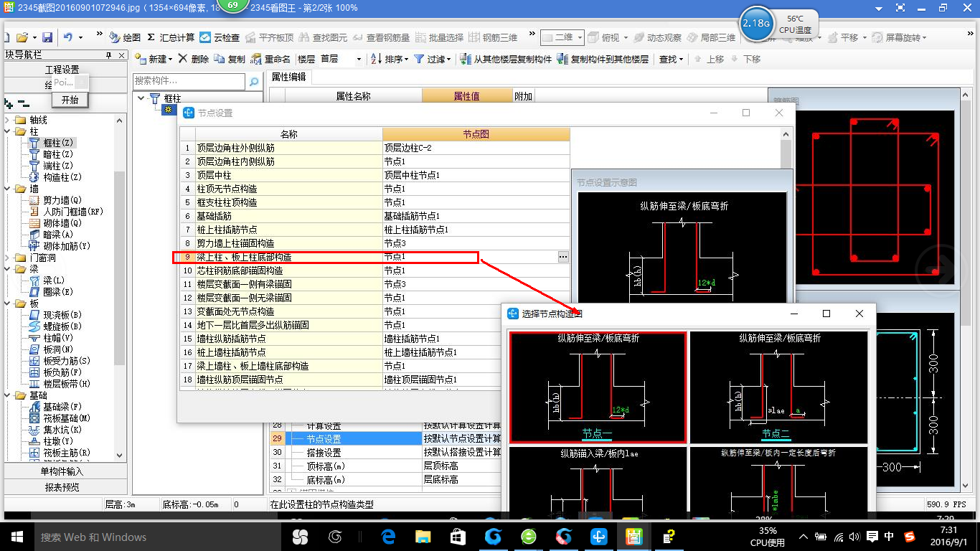Expand the 轴线 tree folder
Screen dimensions: 980x551
8,120
